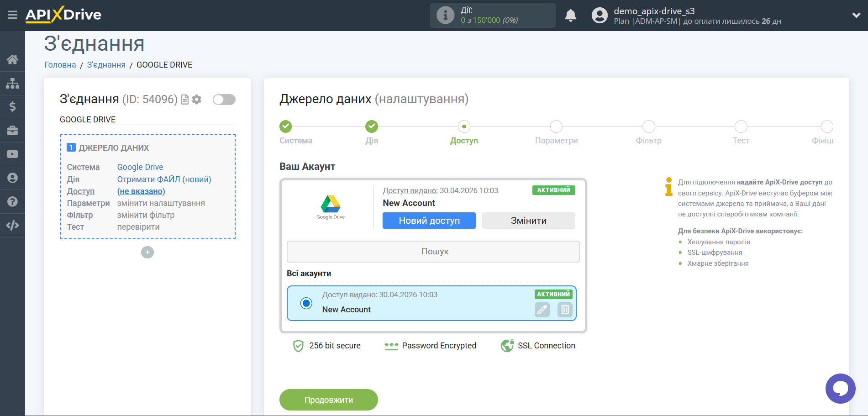The image size is (868, 416).
Task: Go to the Параметри step
Action: tap(556, 126)
